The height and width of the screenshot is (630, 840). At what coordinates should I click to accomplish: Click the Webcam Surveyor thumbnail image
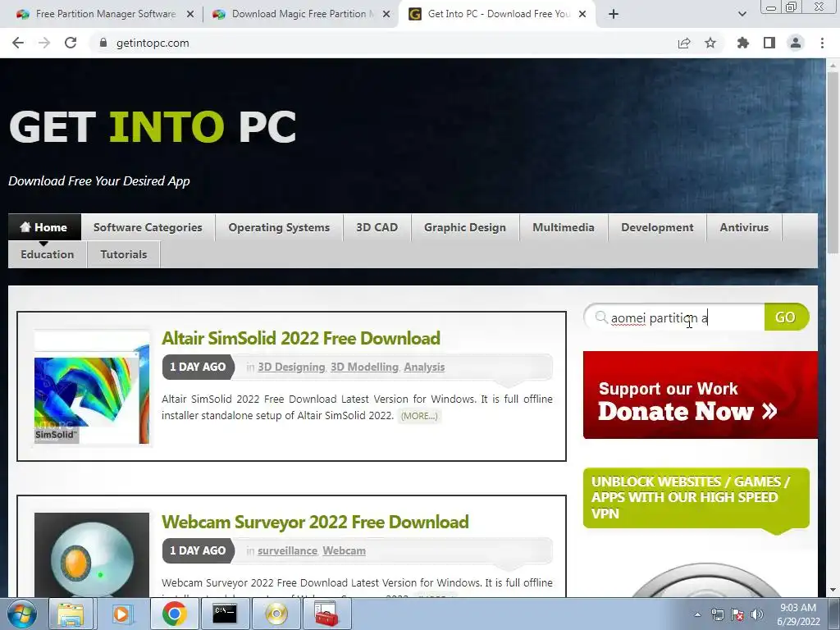pyautogui.click(x=92, y=555)
